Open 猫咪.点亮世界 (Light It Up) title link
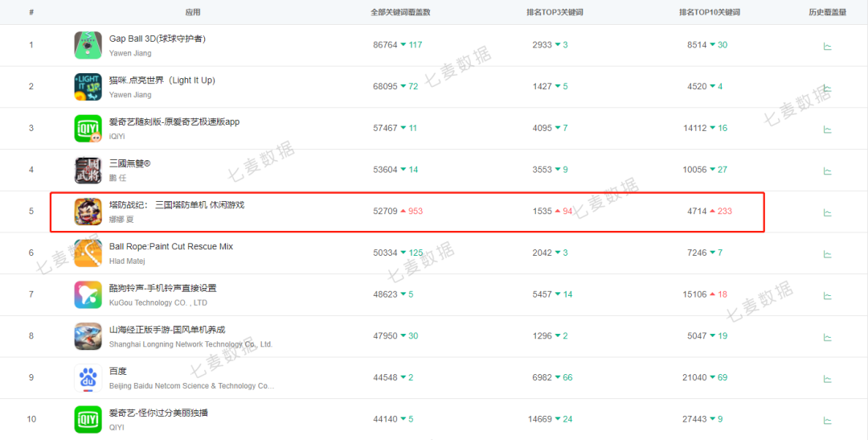This screenshot has width=868, height=440. pyautogui.click(x=162, y=80)
